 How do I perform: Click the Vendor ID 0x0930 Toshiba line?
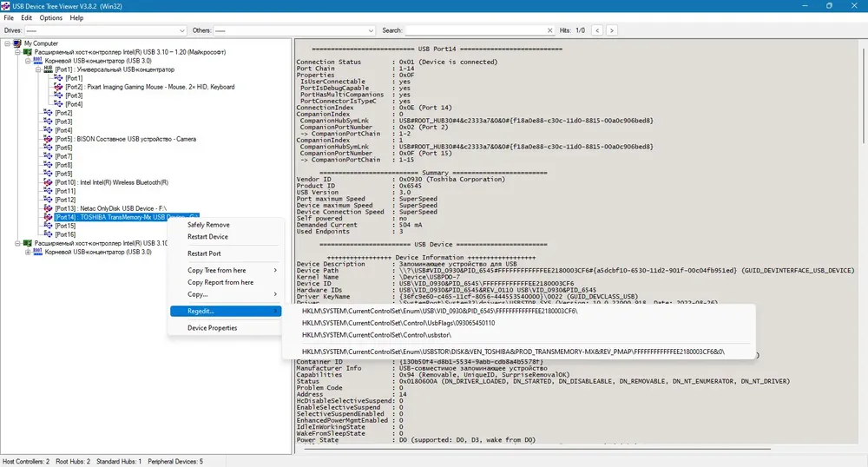400,180
